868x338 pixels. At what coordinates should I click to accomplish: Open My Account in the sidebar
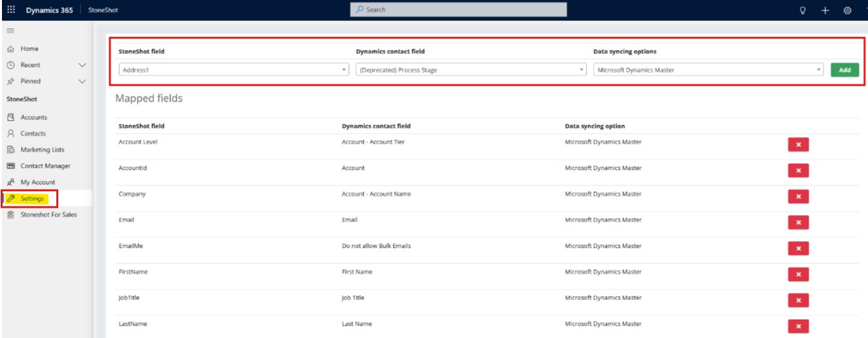[x=38, y=183]
